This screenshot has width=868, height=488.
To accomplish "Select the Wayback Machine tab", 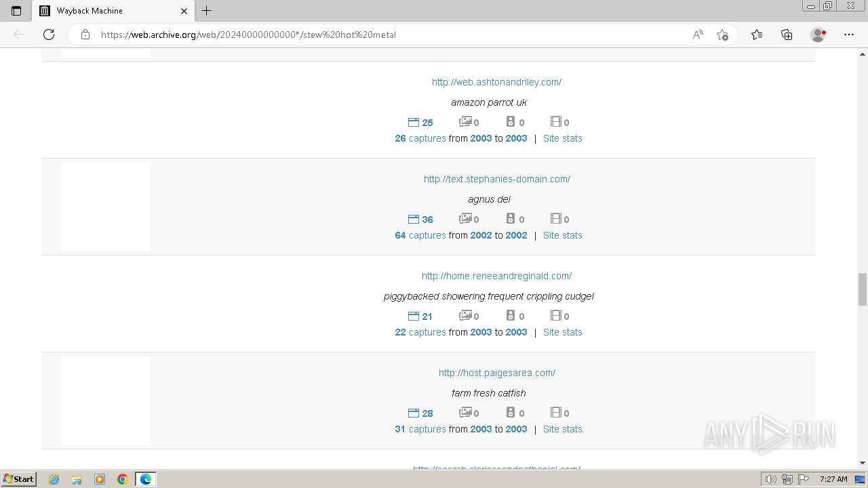I will (112, 11).
